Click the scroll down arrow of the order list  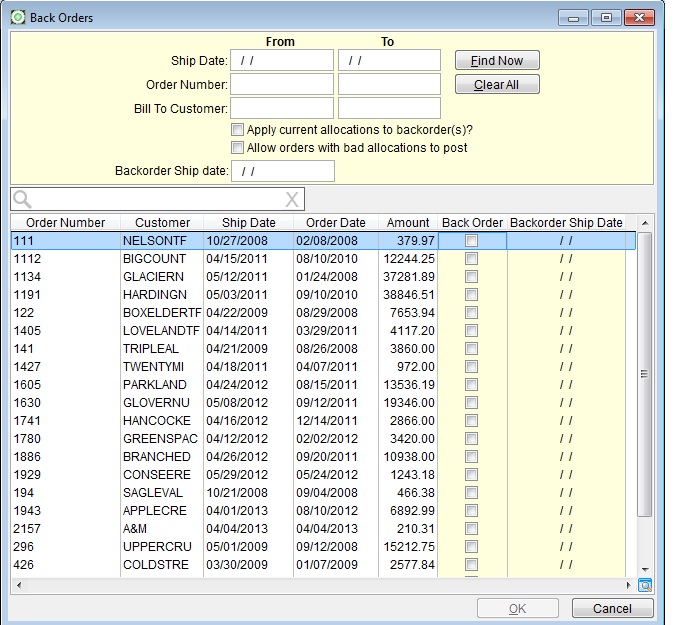tap(645, 568)
